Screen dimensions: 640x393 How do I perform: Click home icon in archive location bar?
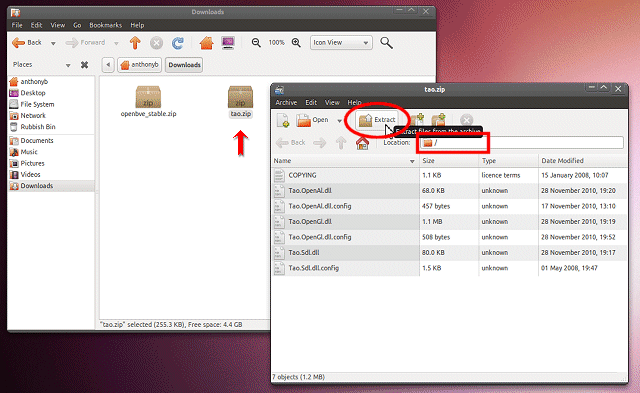click(x=362, y=142)
